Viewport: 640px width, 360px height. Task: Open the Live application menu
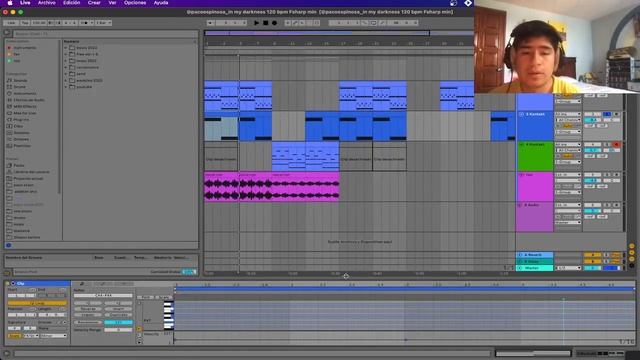[25, 3]
